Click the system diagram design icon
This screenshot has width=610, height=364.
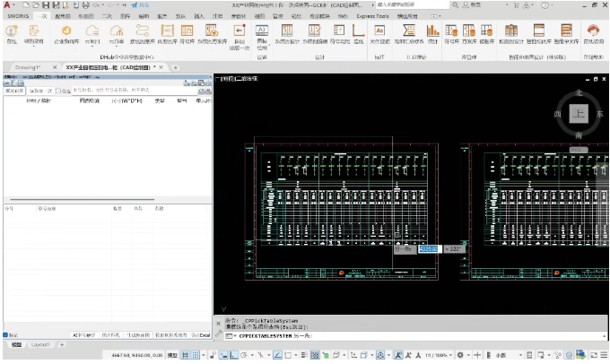(x=287, y=30)
